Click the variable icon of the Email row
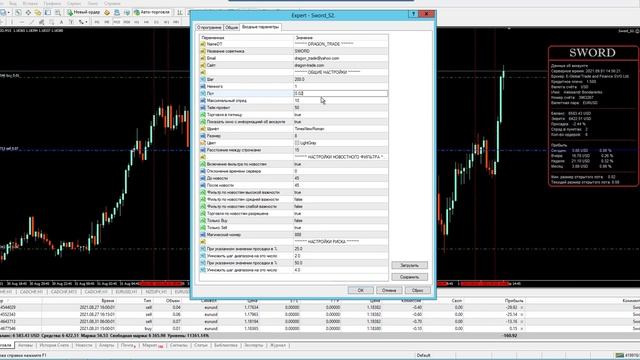 pos(203,58)
